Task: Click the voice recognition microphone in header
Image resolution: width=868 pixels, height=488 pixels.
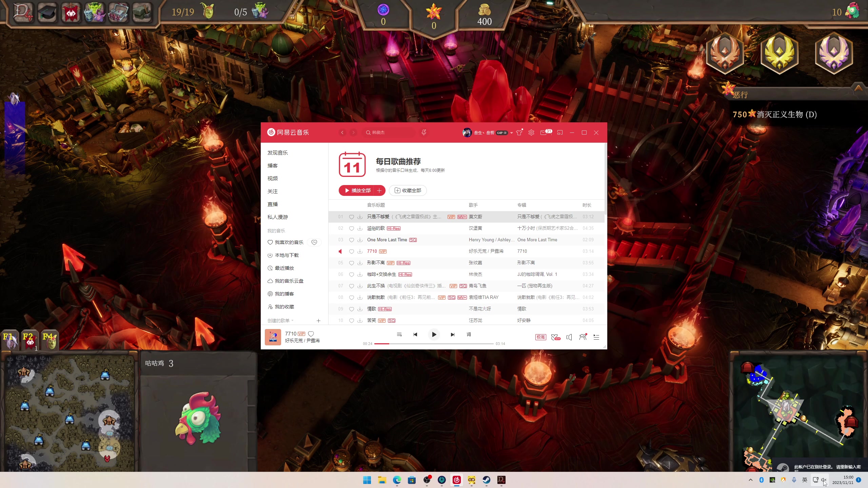Action: click(424, 133)
